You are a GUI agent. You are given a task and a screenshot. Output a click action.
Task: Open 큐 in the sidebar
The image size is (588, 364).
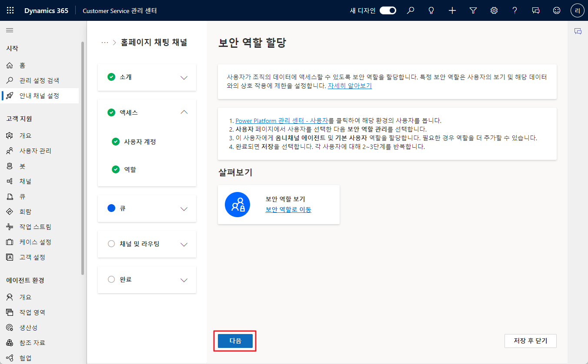(x=40, y=196)
